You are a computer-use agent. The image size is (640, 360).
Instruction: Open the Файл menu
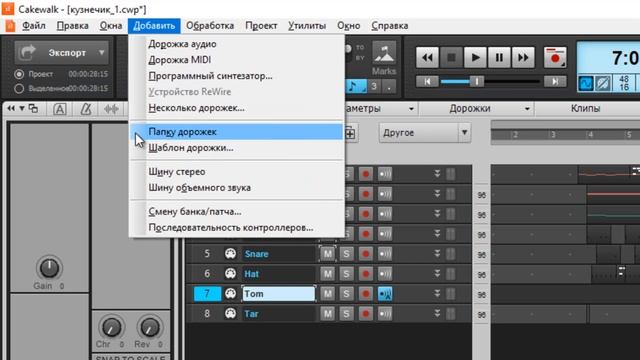[33, 26]
